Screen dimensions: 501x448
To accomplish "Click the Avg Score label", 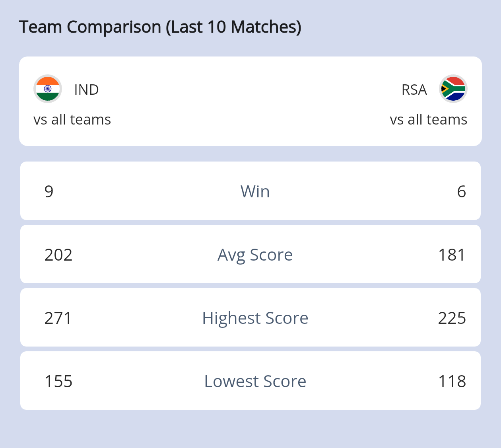I will (255, 255).
